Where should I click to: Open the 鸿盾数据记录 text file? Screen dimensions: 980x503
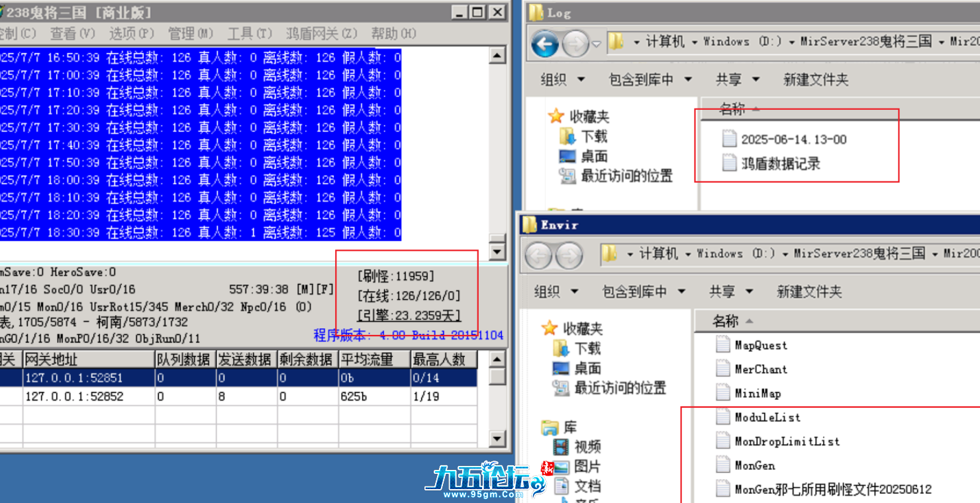tap(780, 163)
